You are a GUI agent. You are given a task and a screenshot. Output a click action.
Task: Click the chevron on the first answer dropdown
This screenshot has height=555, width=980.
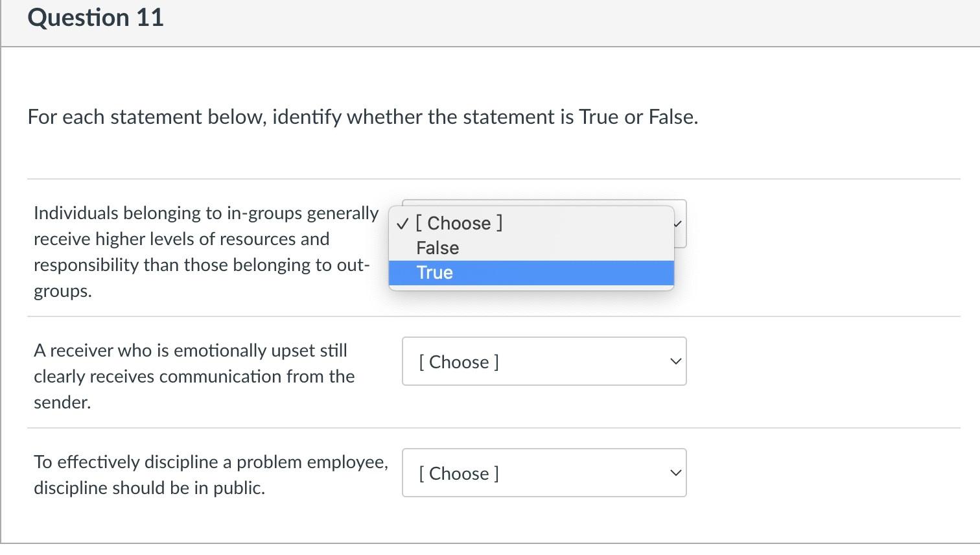click(677, 224)
